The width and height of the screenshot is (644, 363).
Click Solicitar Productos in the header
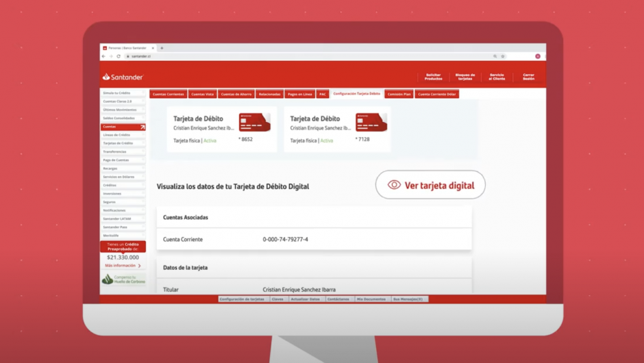click(x=433, y=77)
